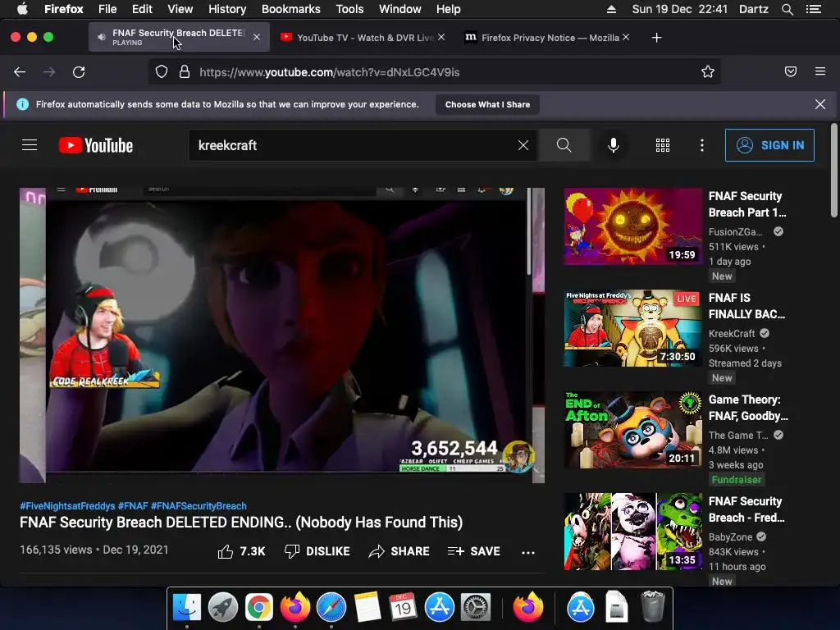Viewport: 840px width, 630px height.
Task: Save the video to a playlist
Action: 473,551
